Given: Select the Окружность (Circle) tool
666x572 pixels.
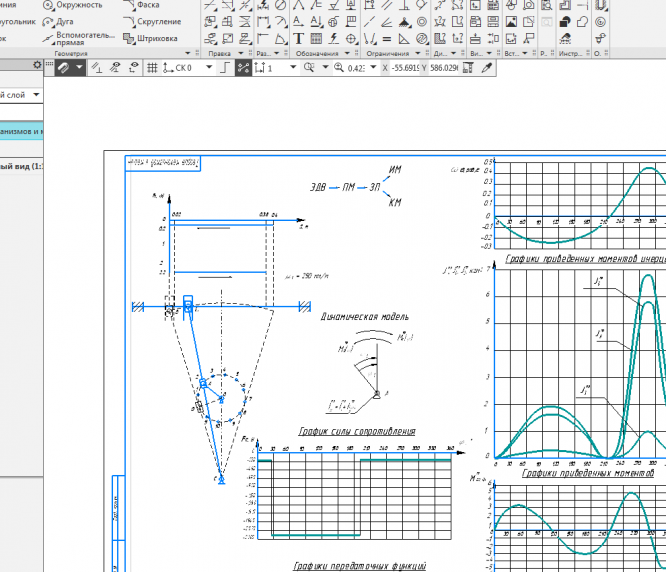Looking at the screenshot, I should 70,5.
